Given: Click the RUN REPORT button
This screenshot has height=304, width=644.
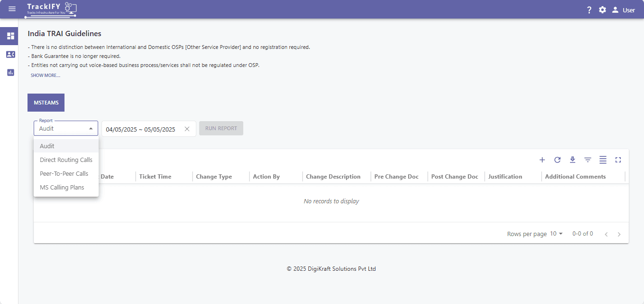Looking at the screenshot, I should tap(221, 128).
